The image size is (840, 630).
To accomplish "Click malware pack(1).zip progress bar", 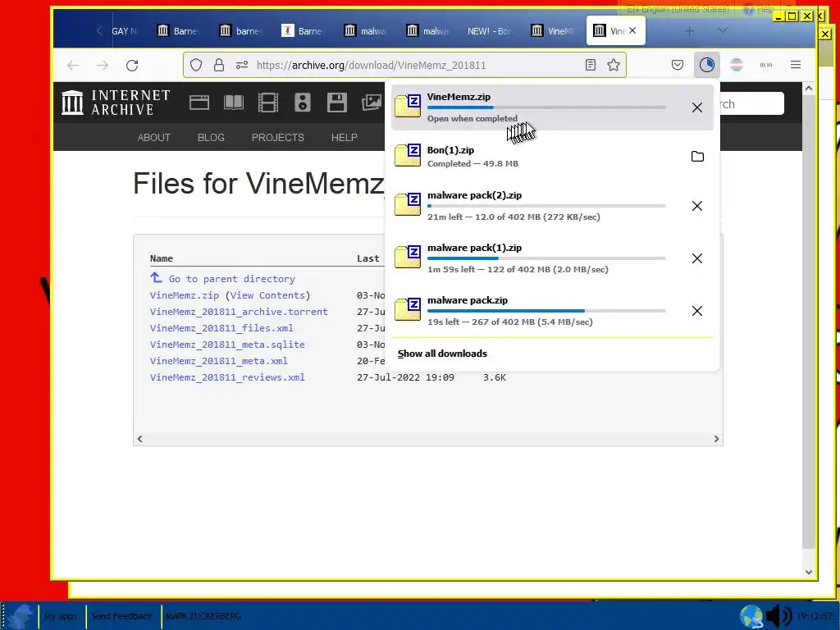I will 546,258.
